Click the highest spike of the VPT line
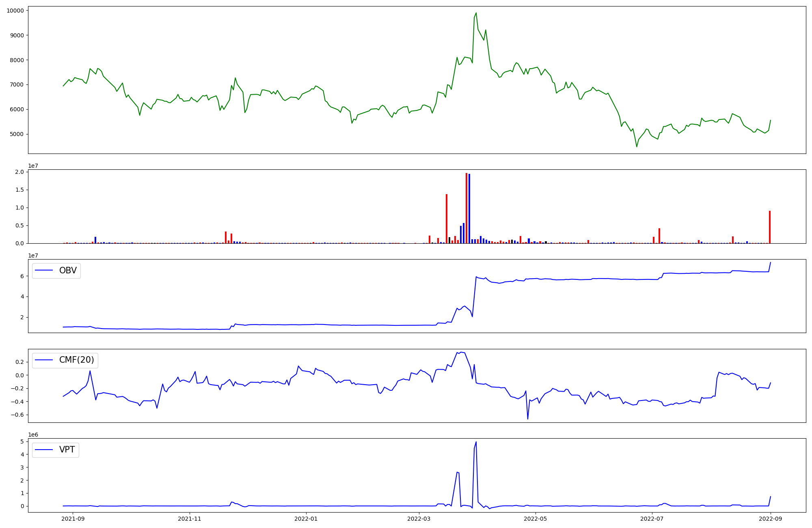This screenshot has height=528, width=812. point(476,442)
